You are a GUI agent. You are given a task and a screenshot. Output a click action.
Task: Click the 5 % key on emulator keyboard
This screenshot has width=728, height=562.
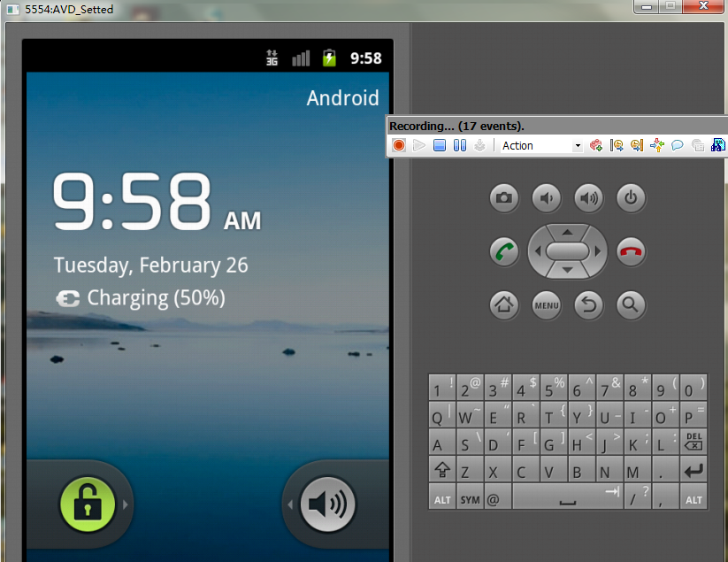554,388
